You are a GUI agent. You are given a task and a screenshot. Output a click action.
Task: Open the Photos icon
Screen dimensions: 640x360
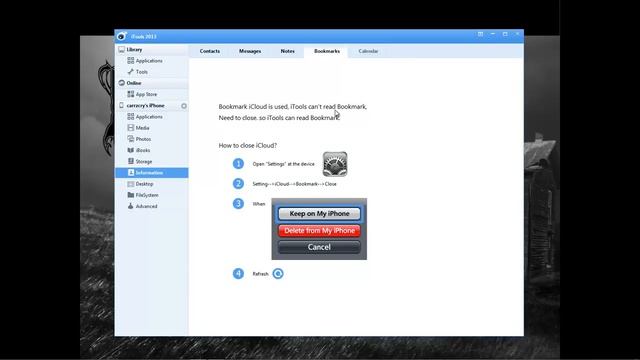coord(131,139)
